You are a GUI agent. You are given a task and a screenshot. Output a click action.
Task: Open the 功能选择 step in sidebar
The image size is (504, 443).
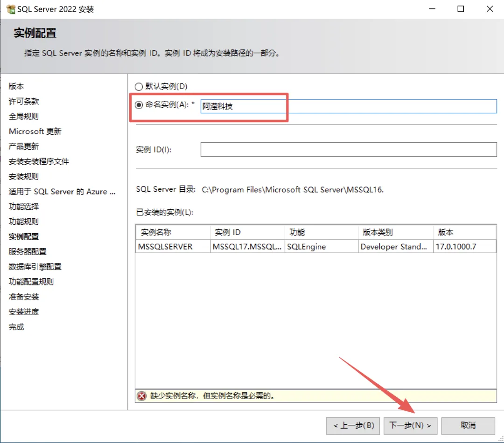pos(24,207)
